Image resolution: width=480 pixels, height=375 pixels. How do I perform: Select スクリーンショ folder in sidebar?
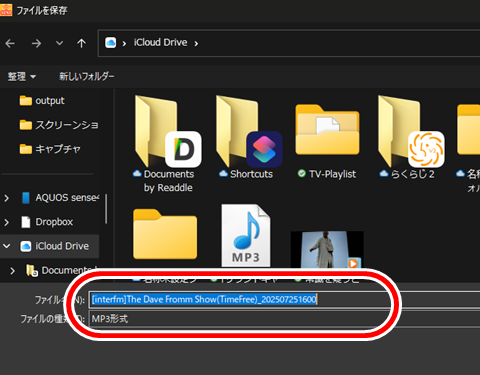pos(59,125)
